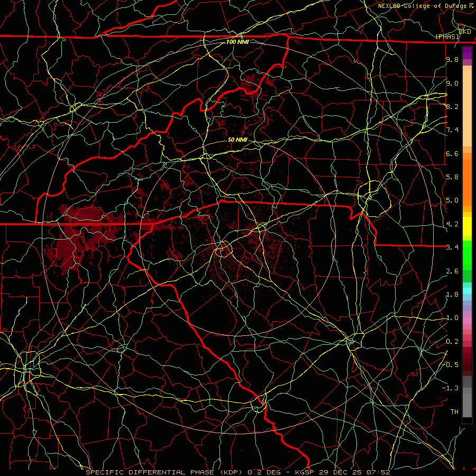The width and height of the screenshot is (476, 476).
Task: Click the 4.2 scale value
Action: tap(452, 224)
